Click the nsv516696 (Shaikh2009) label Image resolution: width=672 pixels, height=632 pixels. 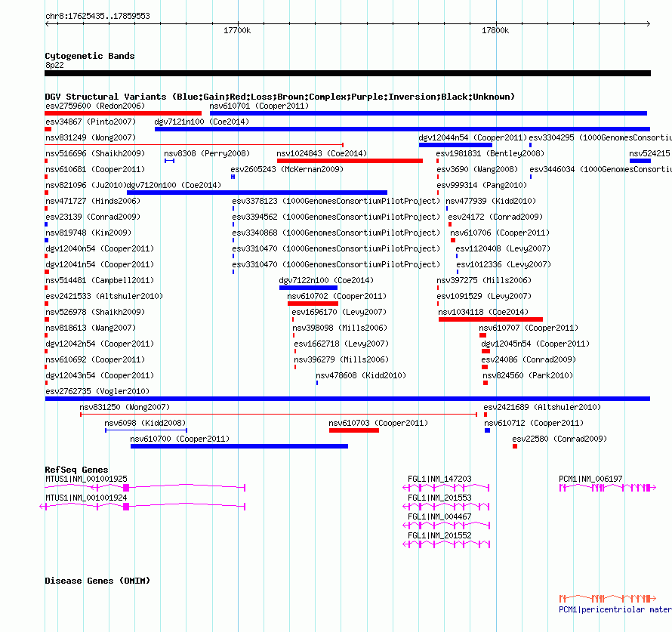[95, 153]
